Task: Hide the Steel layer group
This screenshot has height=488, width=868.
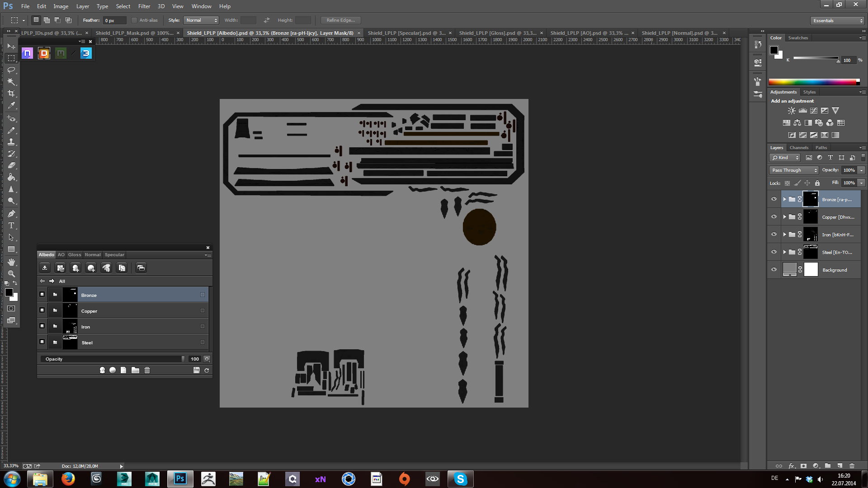Action: click(x=774, y=252)
